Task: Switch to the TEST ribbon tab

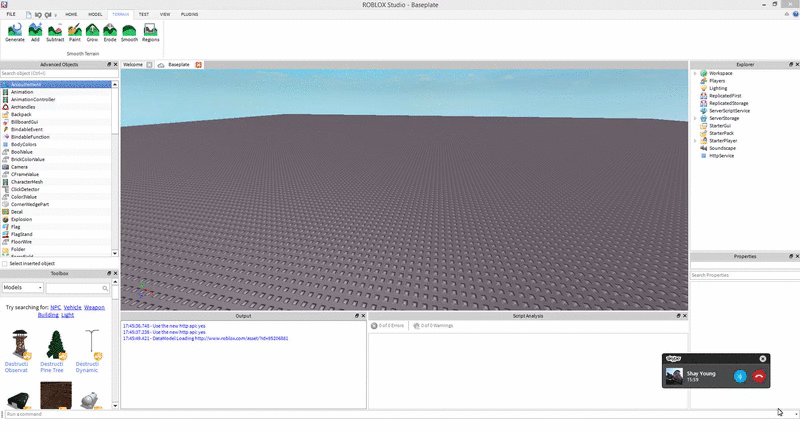Action: (144, 14)
